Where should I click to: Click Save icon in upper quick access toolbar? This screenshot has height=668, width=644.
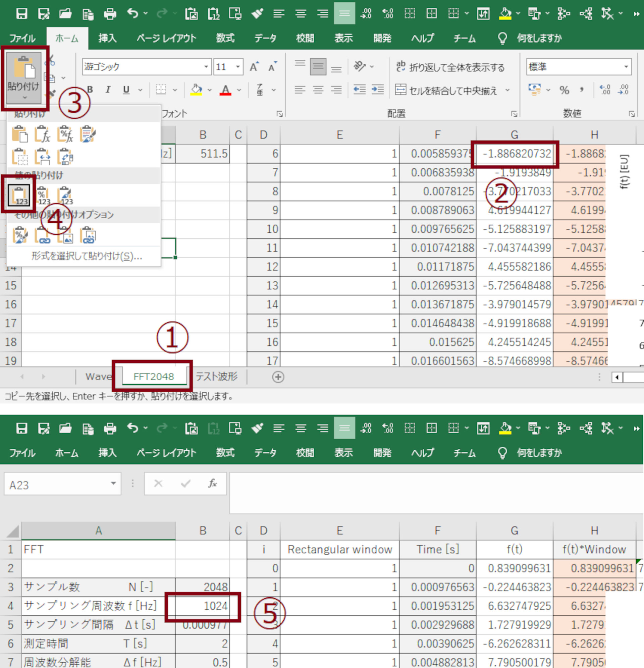tap(21, 14)
